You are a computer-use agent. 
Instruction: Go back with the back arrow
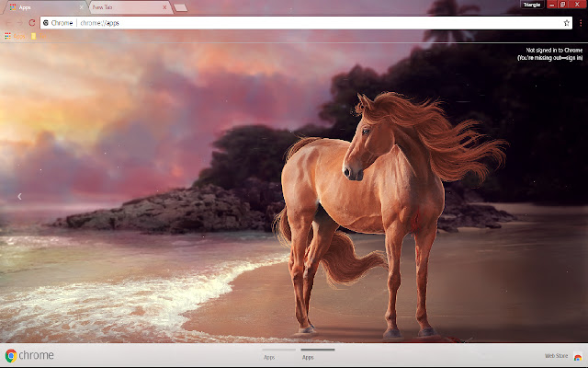tap(8, 23)
